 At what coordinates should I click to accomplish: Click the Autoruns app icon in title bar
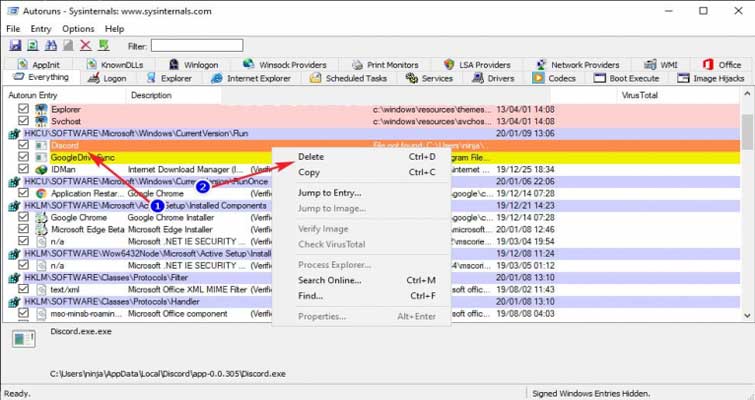13,11
